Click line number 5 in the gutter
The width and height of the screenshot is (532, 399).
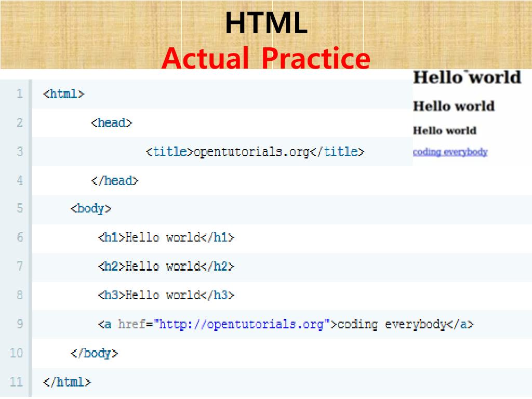point(20,208)
